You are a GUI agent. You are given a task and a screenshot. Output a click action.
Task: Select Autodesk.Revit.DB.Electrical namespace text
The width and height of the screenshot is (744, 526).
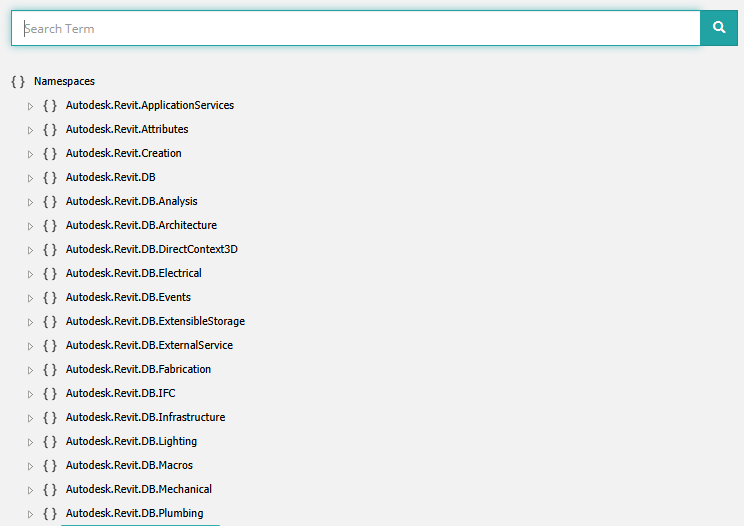coord(134,273)
